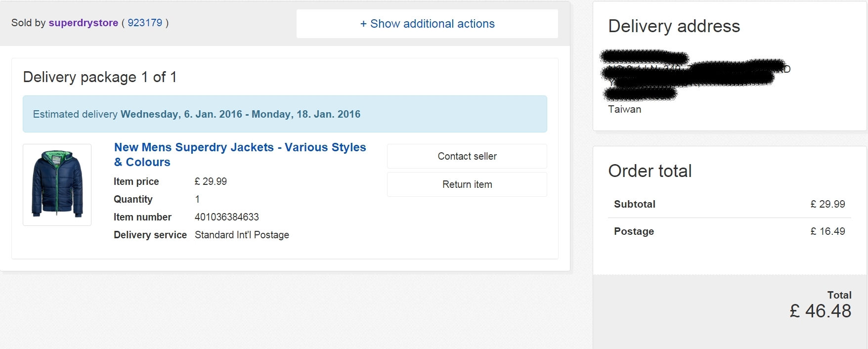
Task: Select the item number 401036384633
Action: click(x=227, y=217)
